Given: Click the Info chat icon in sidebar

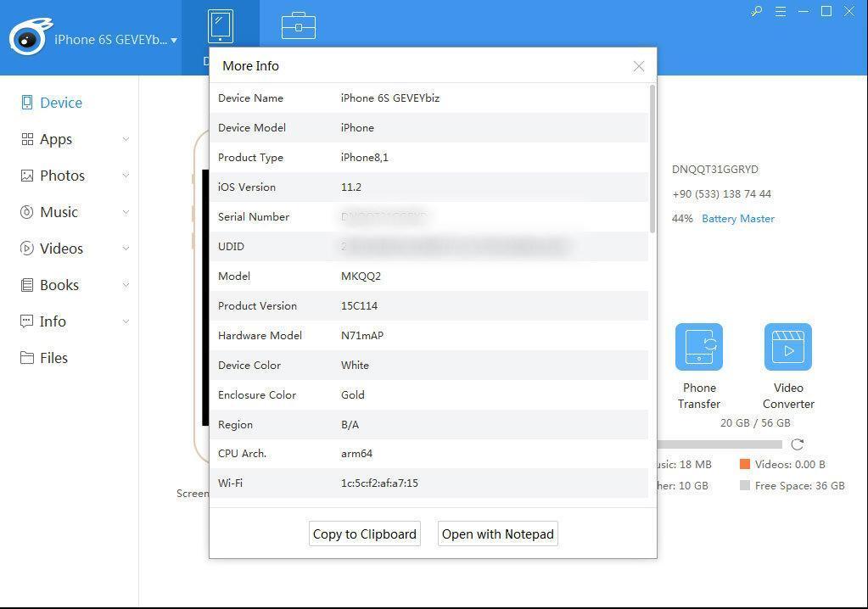Looking at the screenshot, I should (26, 321).
